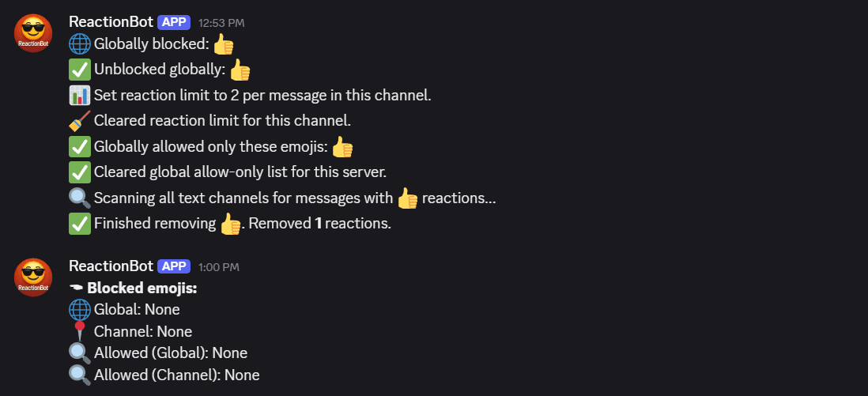Screen dimensions: 868x396
Task: Click the thumbs up emoji after Globally blocked
Action: click(224, 43)
